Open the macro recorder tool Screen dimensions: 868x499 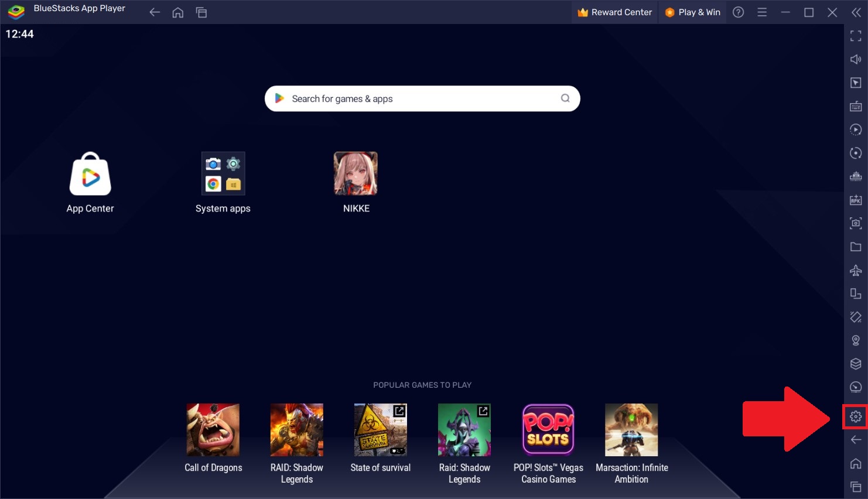(x=855, y=129)
